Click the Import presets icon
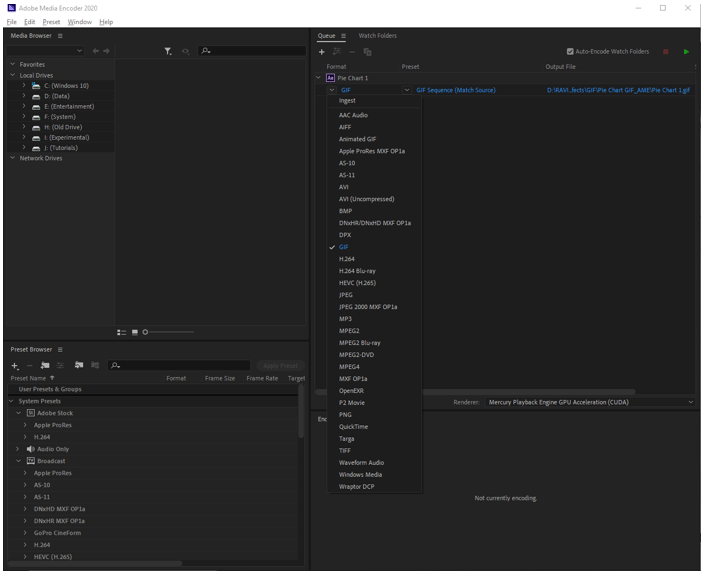 coord(79,365)
